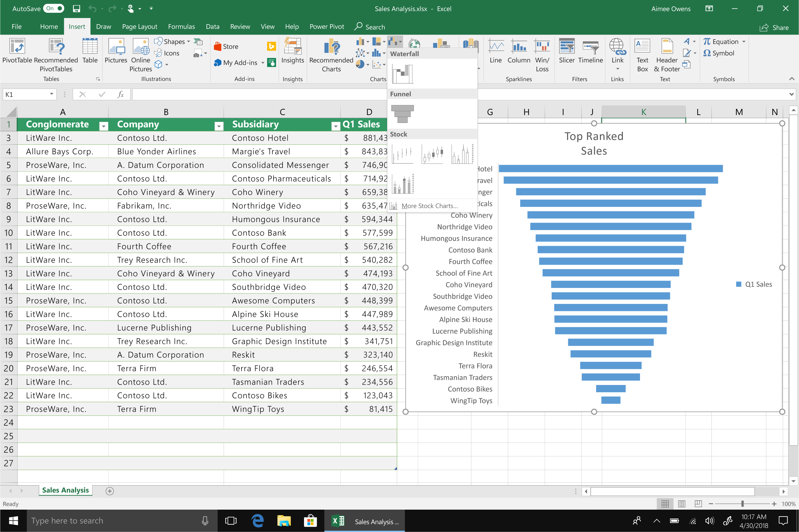Select the Volume-High-Low-Close stock chart
The height and width of the screenshot is (532, 799).
462,154
